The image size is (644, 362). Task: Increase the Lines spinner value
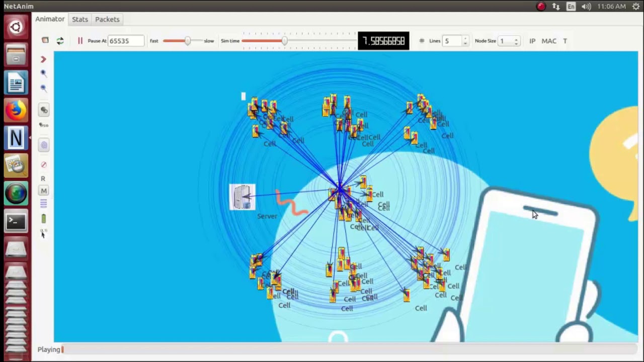(465, 39)
